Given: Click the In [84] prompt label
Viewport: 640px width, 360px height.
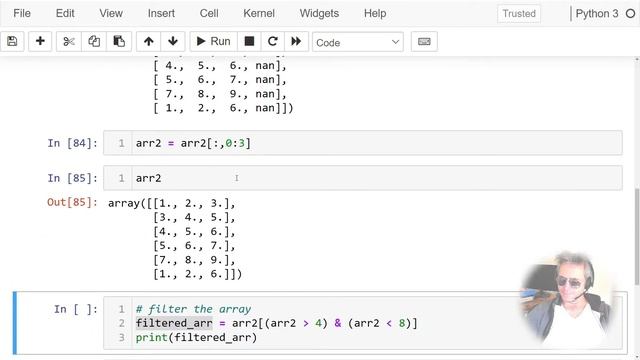Looking at the screenshot, I should click(x=72, y=143).
